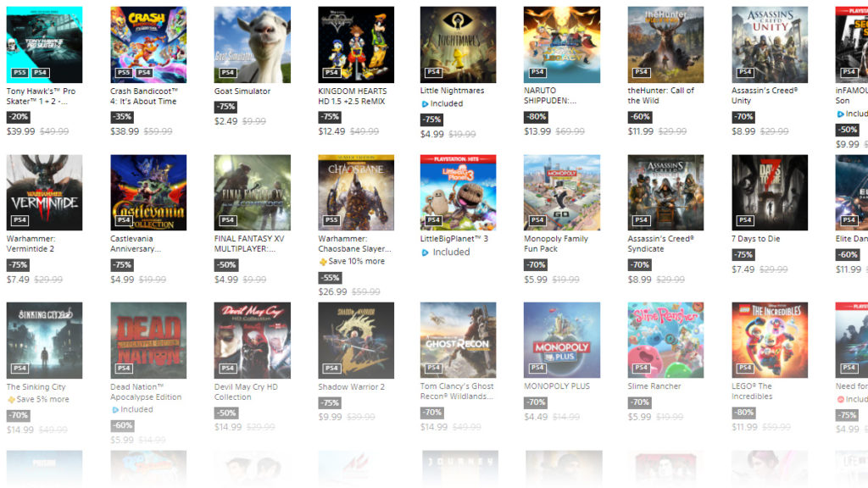Open the 7 Days to Die title link
The image size is (868, 488).
[755, 239]
